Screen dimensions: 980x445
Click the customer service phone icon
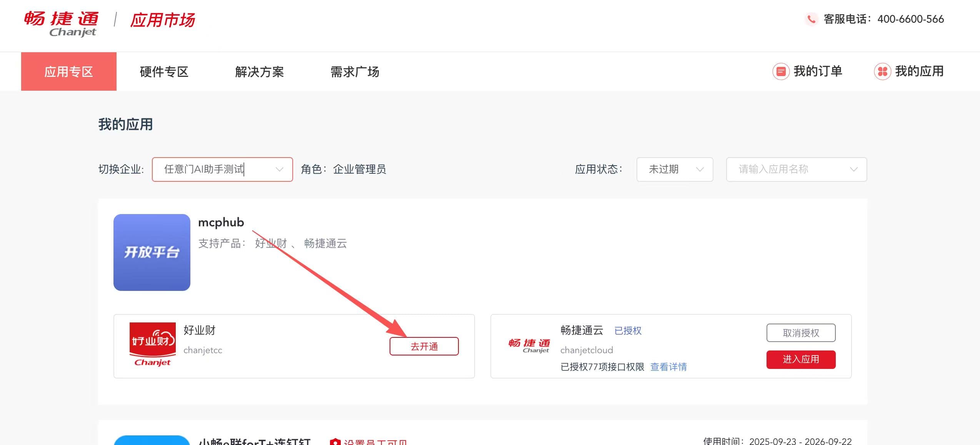tap(811, 19)
